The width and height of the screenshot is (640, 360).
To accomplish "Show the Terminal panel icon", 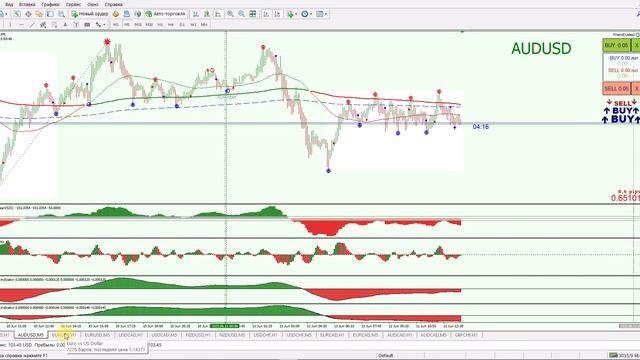I will coord(50,14).
